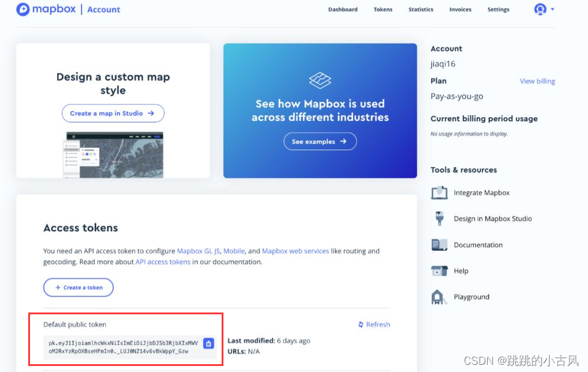Click the Default public token label

(x=74, y=325)
